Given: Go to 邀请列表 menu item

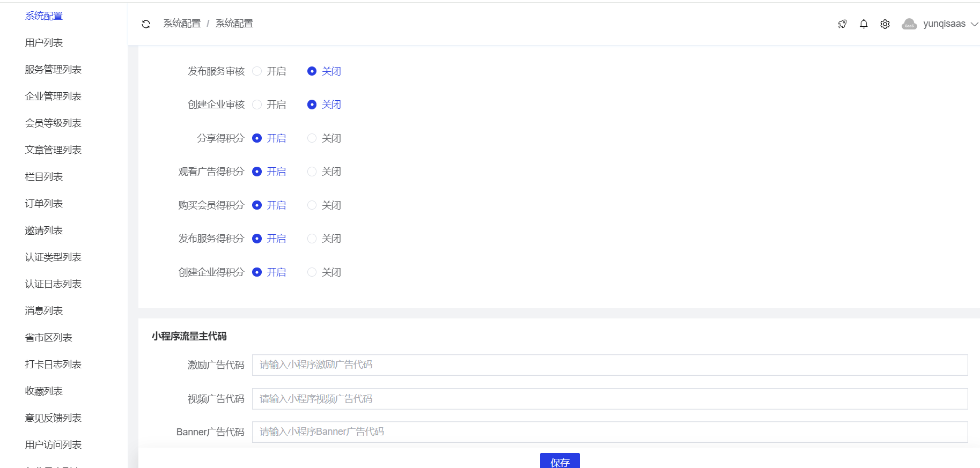Looking at the screenshot, I should point(44,231).
